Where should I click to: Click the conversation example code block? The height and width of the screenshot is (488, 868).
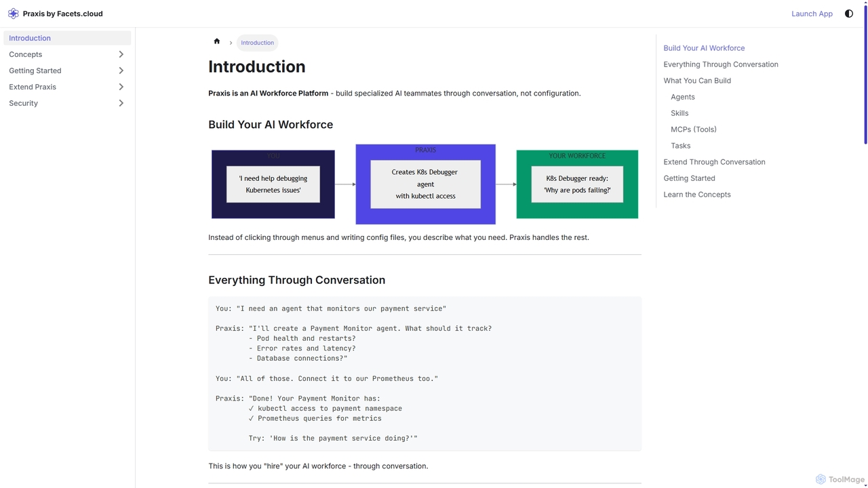(x=425, y=373)
